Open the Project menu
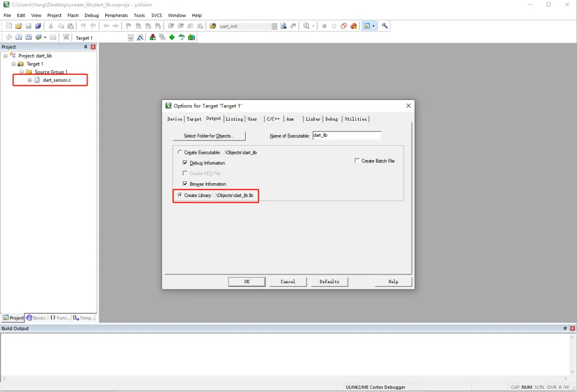The height and width of the screenshot is (392, 577). click(x=54, y=15)
